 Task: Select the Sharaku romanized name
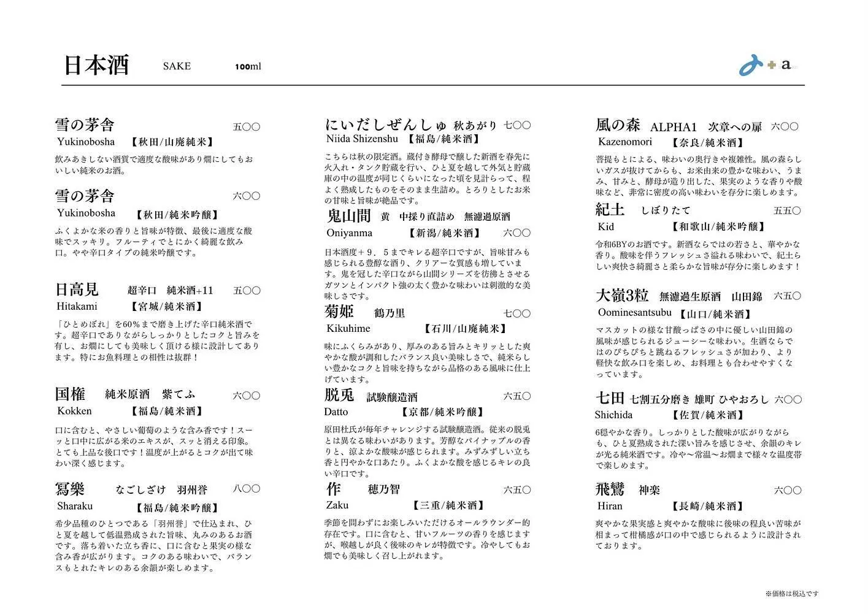point(75,506)
